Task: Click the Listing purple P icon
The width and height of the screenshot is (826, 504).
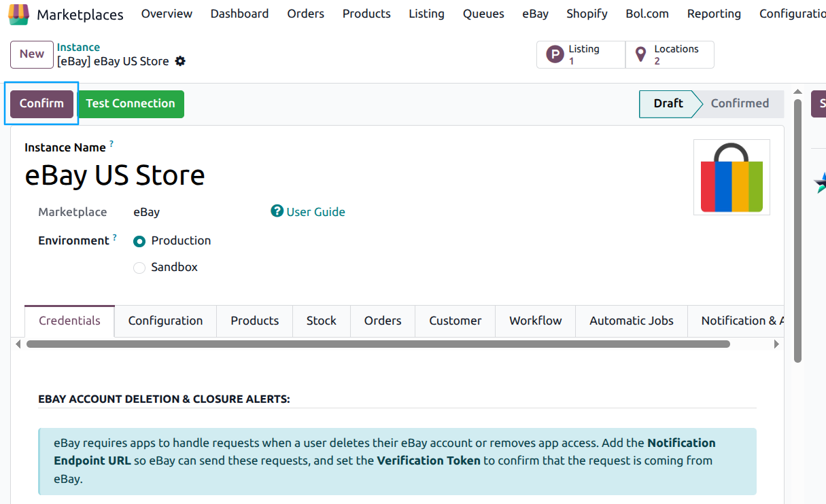Action: point(555,55)
